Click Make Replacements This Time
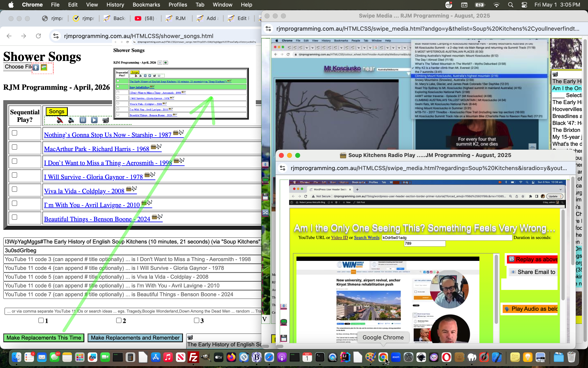588x368 pixels. (44, 338)
